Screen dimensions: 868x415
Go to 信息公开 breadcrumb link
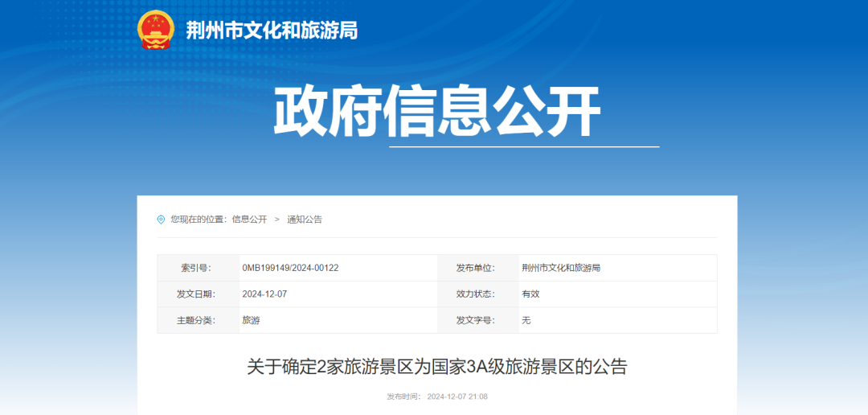pyautogui.click(x=249, y=220)
